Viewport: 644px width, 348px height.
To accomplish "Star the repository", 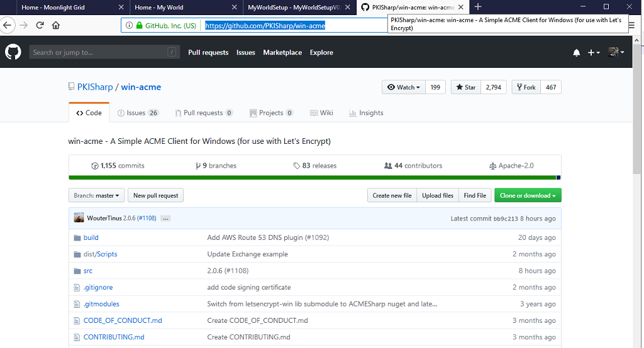I will coord(466,87).
